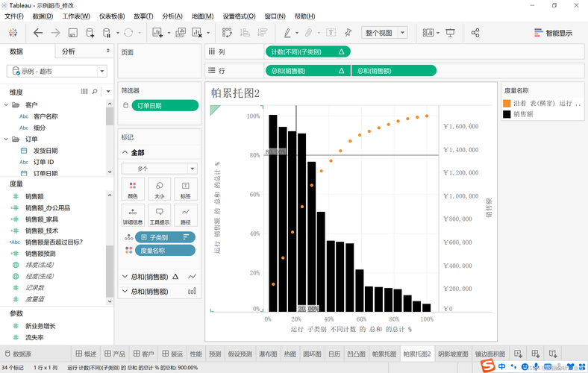
Task: Click the 颜色 color marks button
Action: 133,189
